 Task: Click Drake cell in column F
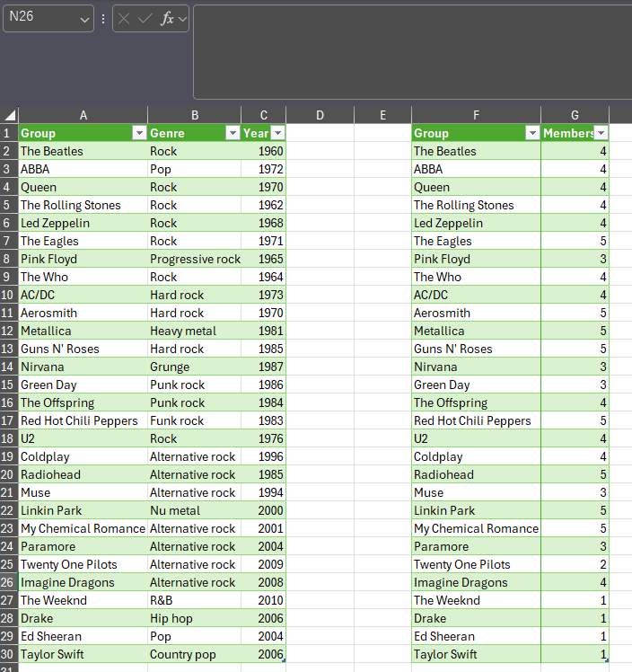tap(476, 618)
